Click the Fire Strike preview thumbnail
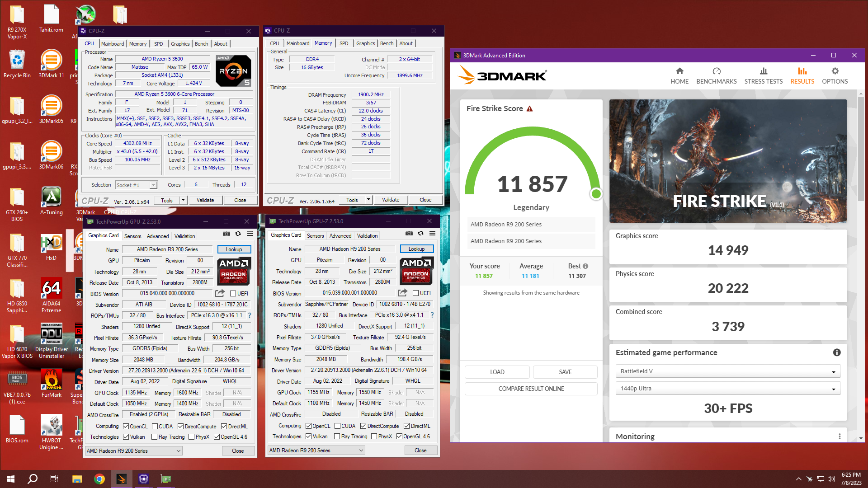The image size is (868, 488). [728, 161]
